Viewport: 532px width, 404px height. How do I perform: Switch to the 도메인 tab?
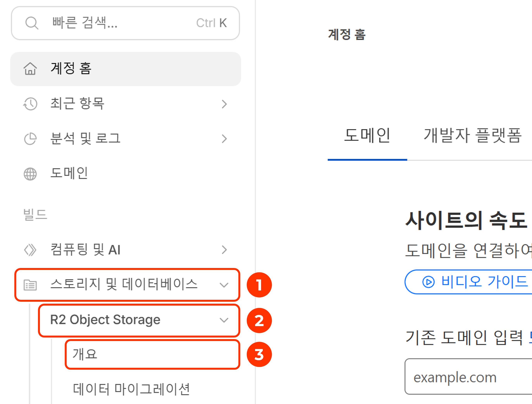pyautogui.click(x=367, y=136)
